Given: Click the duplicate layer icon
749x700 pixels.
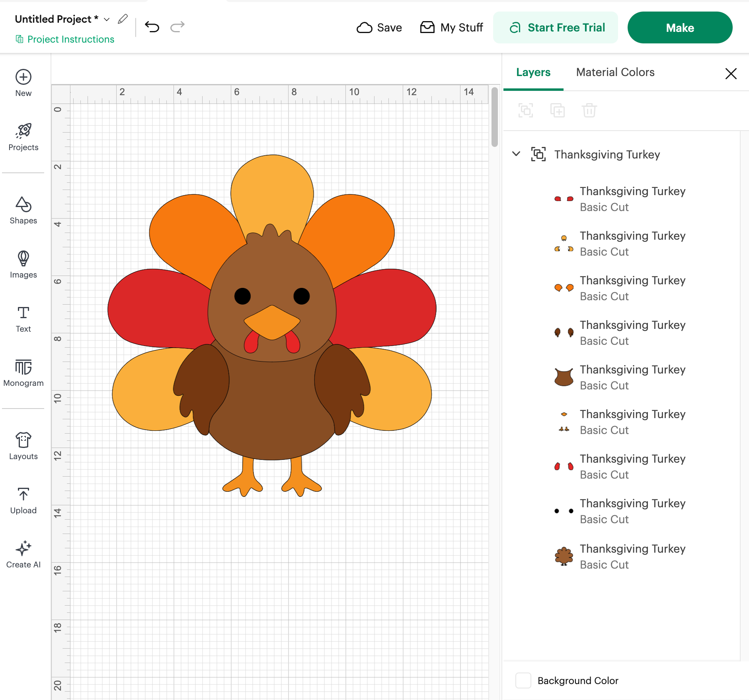Looking at the screenshot, I should coord(558,110).
